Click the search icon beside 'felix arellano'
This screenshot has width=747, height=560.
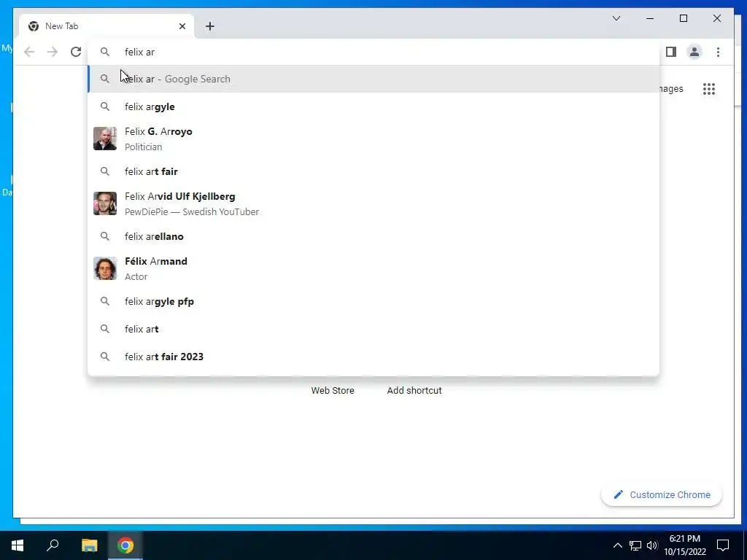tap(105, 236)
